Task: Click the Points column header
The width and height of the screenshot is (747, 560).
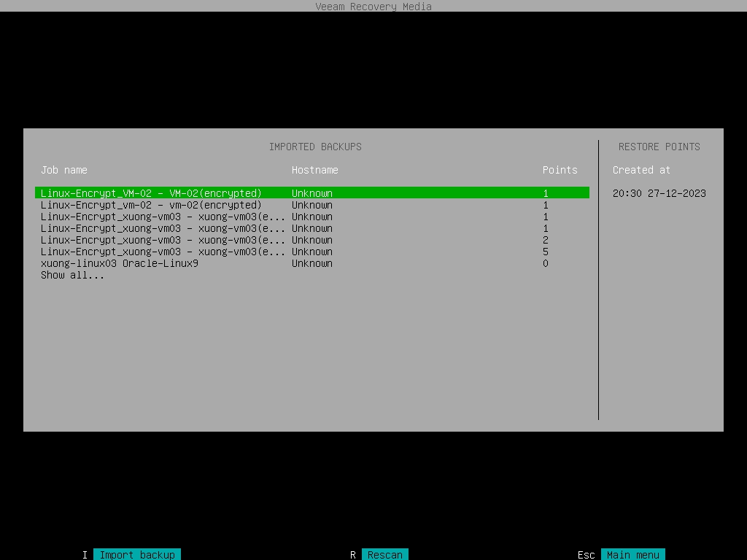Action: tap(560, 170)
